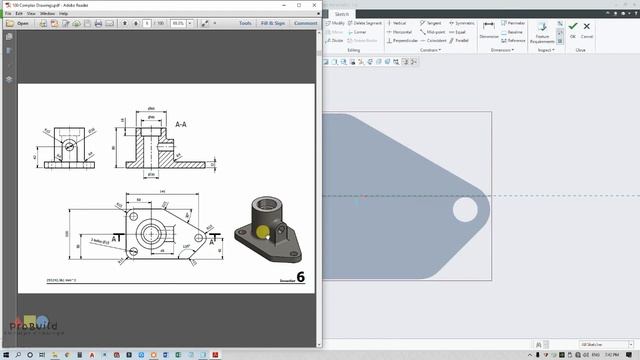The image size is (640, 360).
Task: Apply the Tangent constraint
Action: (x=430, y=23)
